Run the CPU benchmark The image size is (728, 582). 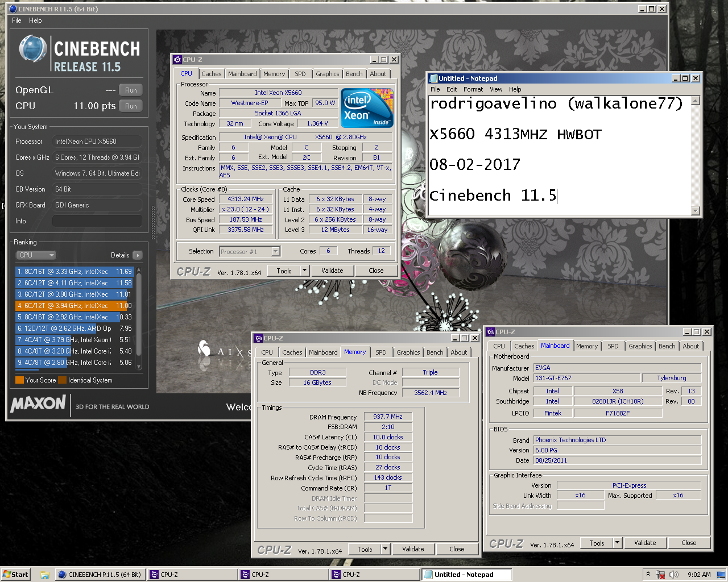click(131, 106)
